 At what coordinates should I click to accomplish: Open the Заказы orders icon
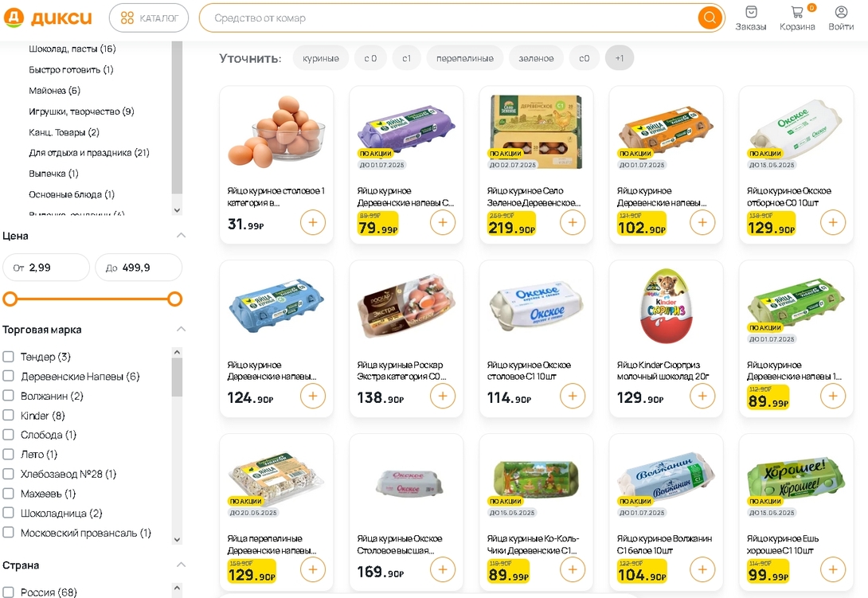pyautogui.click(x=750, y=13)
